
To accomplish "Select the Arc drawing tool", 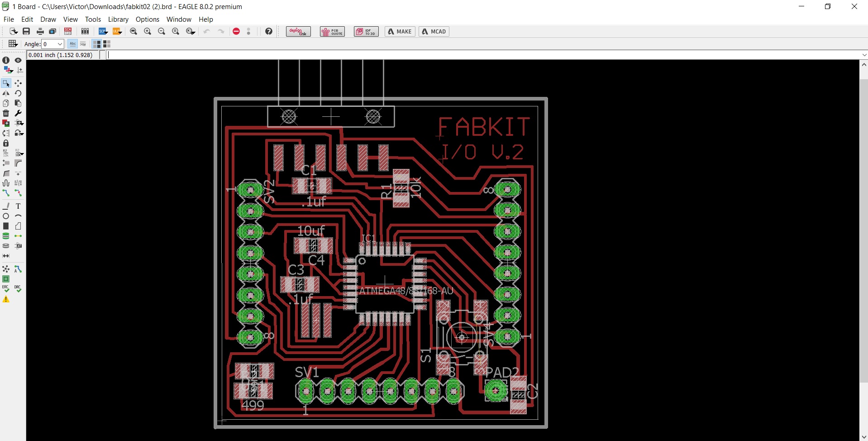I will click(18, 216).
